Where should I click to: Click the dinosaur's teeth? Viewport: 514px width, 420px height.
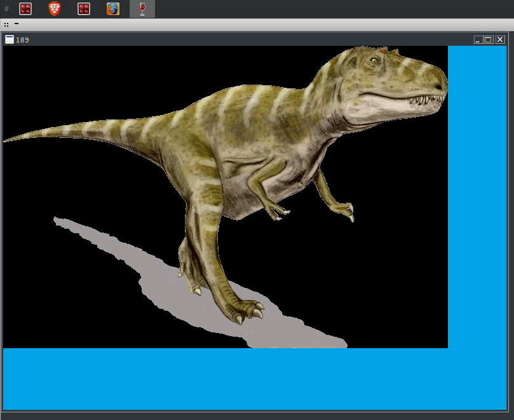coord(426,99)
